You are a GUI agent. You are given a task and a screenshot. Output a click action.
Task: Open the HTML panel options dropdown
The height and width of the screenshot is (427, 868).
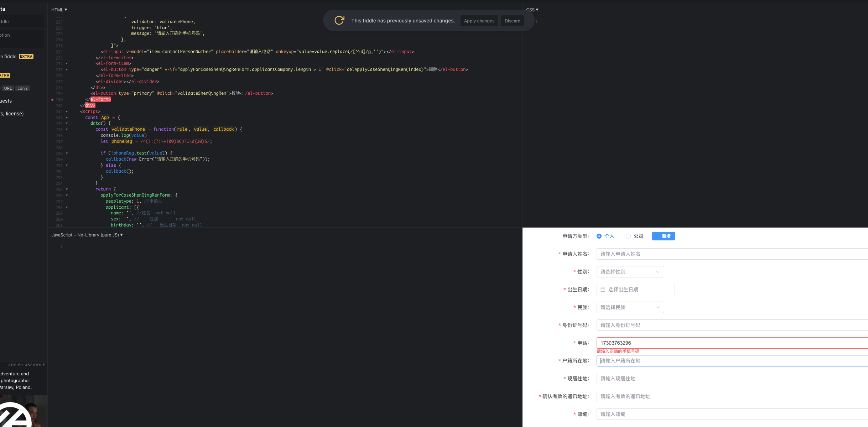59,10
